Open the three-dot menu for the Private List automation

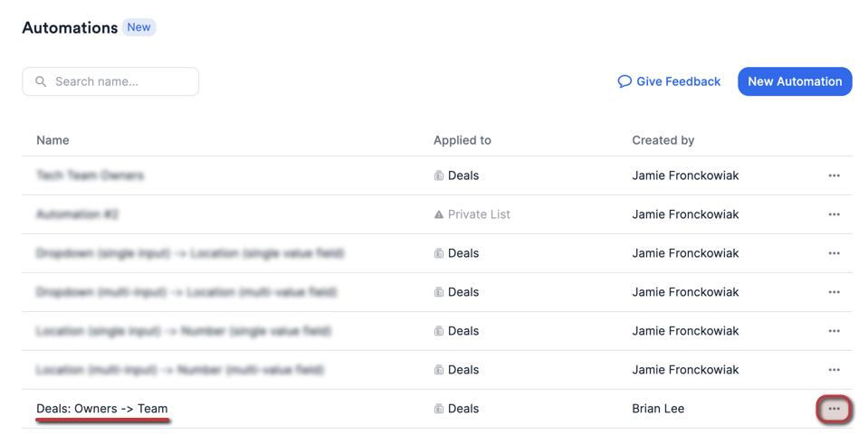pyautogui.click(x=834, y=214)
